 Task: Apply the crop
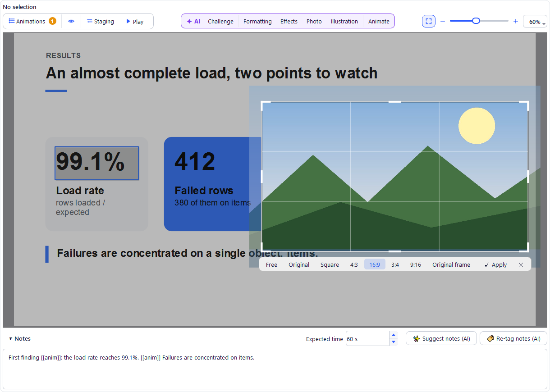495,264
